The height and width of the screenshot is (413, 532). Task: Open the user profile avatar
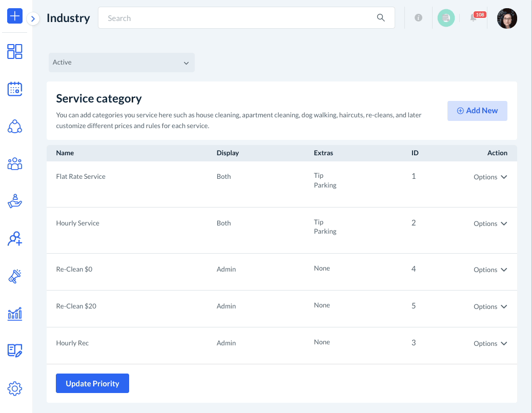(507, 18)
